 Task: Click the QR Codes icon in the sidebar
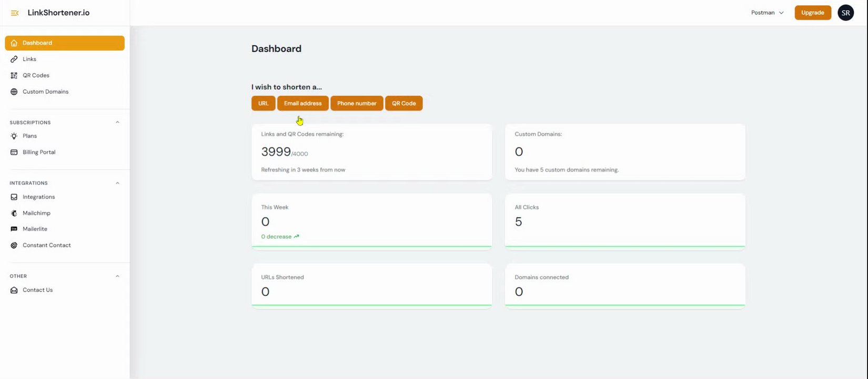(14, 76)
